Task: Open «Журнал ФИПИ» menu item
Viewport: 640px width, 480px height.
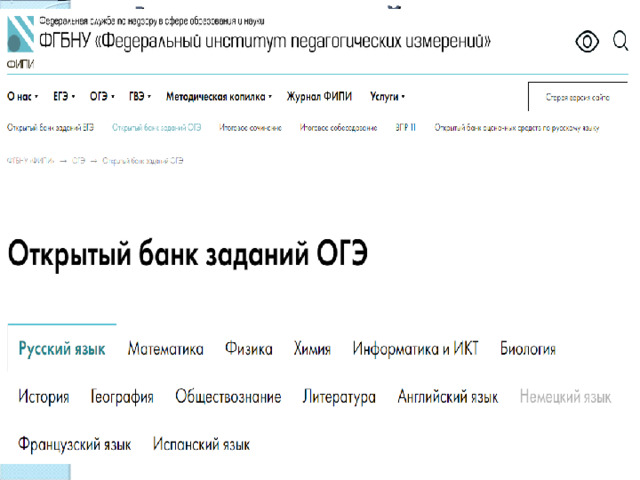Action: [x=319, y=96]
